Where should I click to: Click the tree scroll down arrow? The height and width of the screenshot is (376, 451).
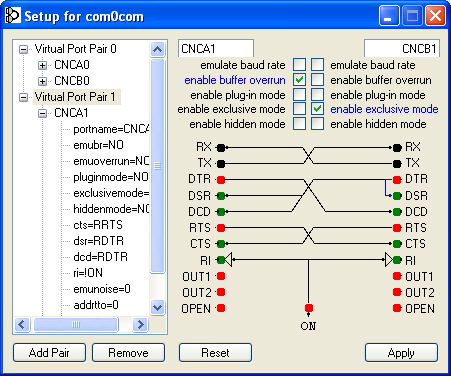[157, 307]
